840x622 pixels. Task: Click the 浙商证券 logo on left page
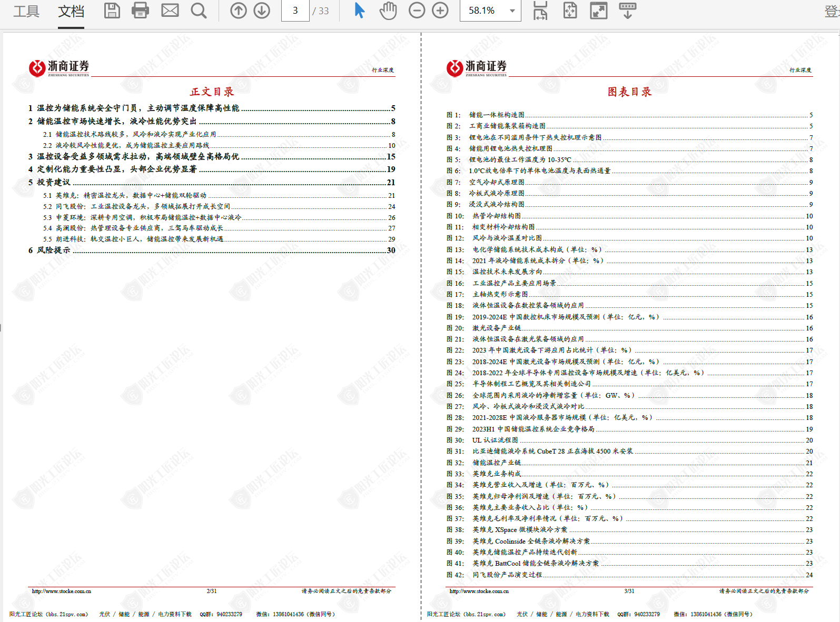[x=59, y=68]
